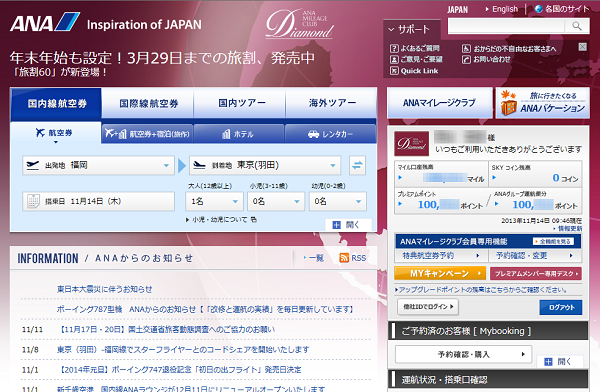
Task: Open アップグレードポイント balance link
Action: (x=481, y=289)
